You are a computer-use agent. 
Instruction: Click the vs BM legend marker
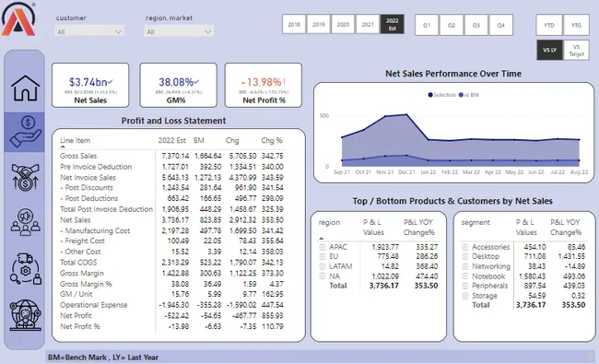(x=461, y=95)
